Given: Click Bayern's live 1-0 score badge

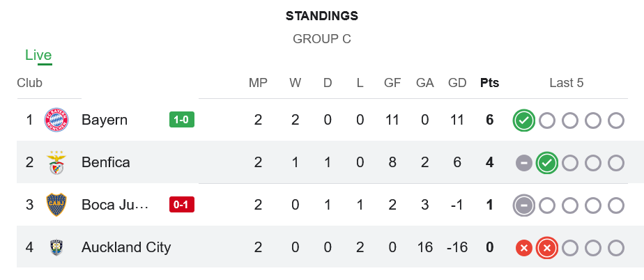Looking at the screenshot, I should (x=182, y=120).
